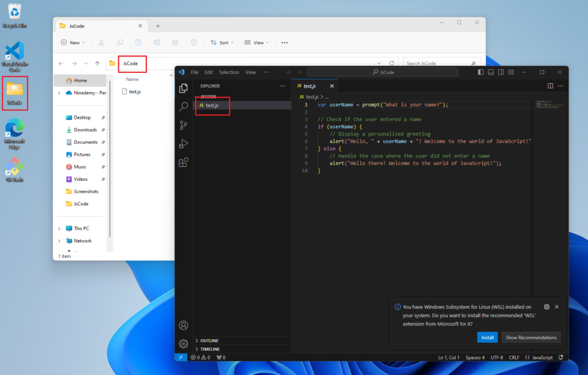Open VS Code notifications bell in status bar

[x=560, y=357]
